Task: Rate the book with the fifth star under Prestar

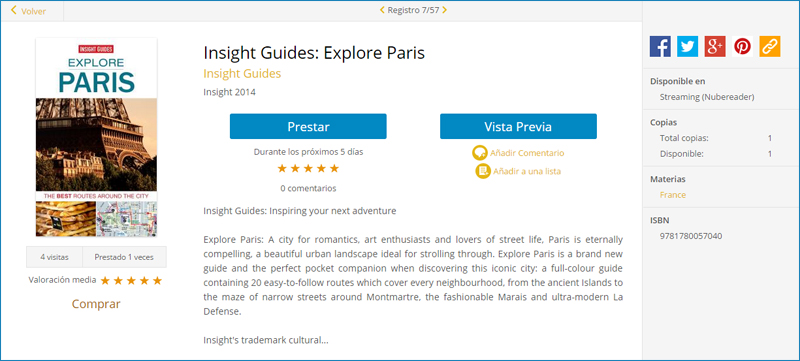Action: click(x=334, y=168)
